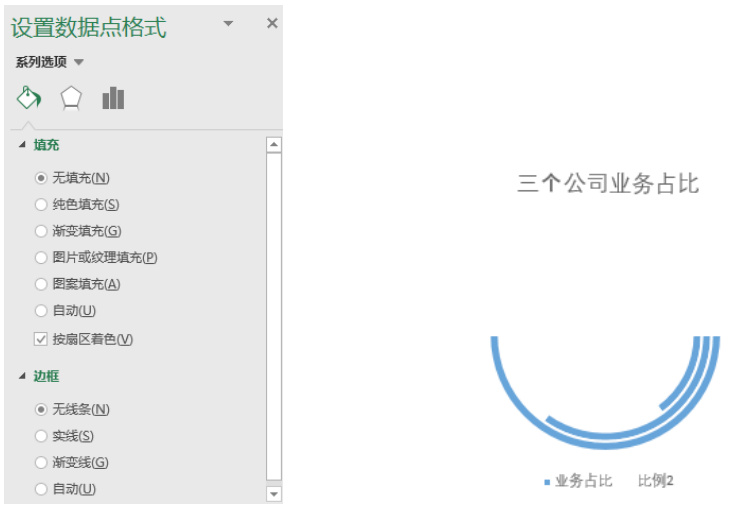Click the 设置数据点格式 pane title
Screen dimensions: 734x511
pos(88,27)
